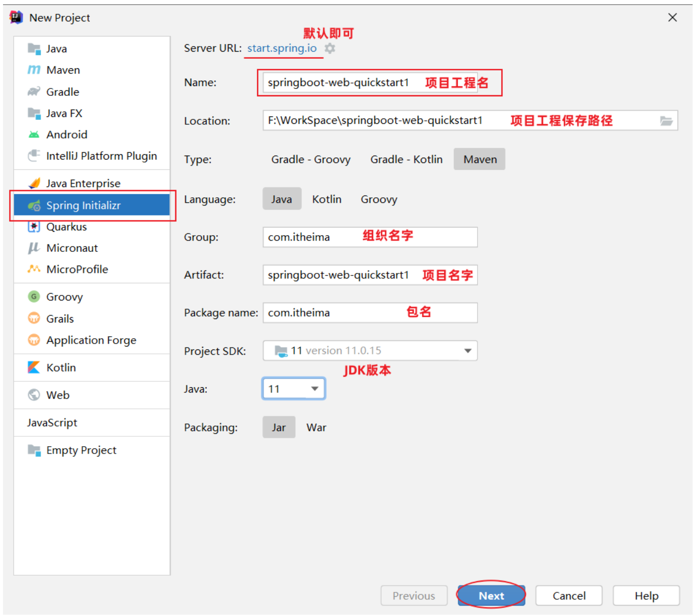Click the Java folder icon in sidebar

tap(34, 49)
